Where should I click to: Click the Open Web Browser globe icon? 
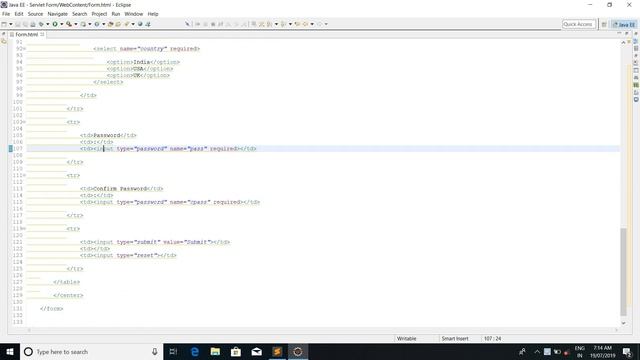point(140,24)
